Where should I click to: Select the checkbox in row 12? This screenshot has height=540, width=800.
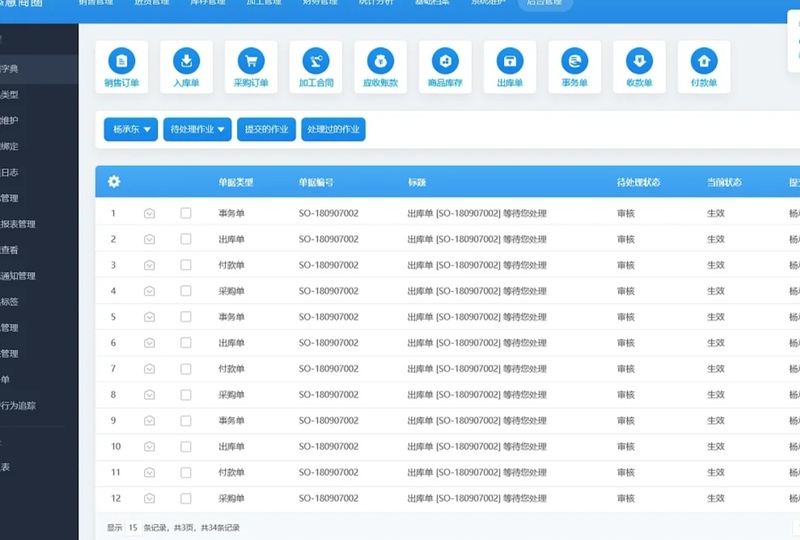(x=186, y=498)
